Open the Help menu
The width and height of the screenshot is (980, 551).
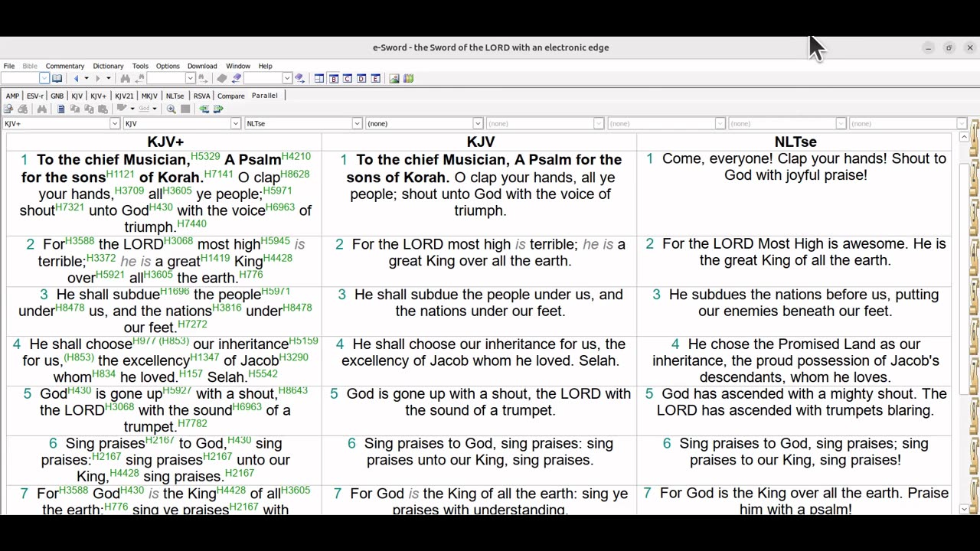click(265, 66)
